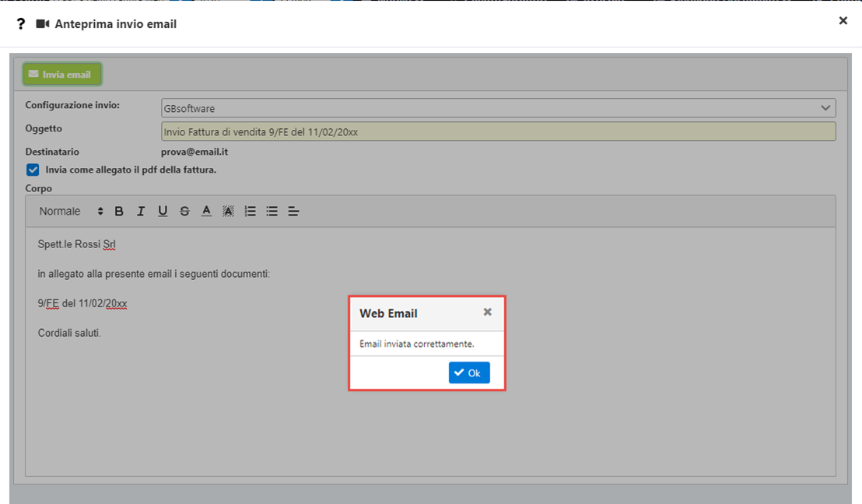Toggle bold formatting in editor toolbar

point(119,211)
